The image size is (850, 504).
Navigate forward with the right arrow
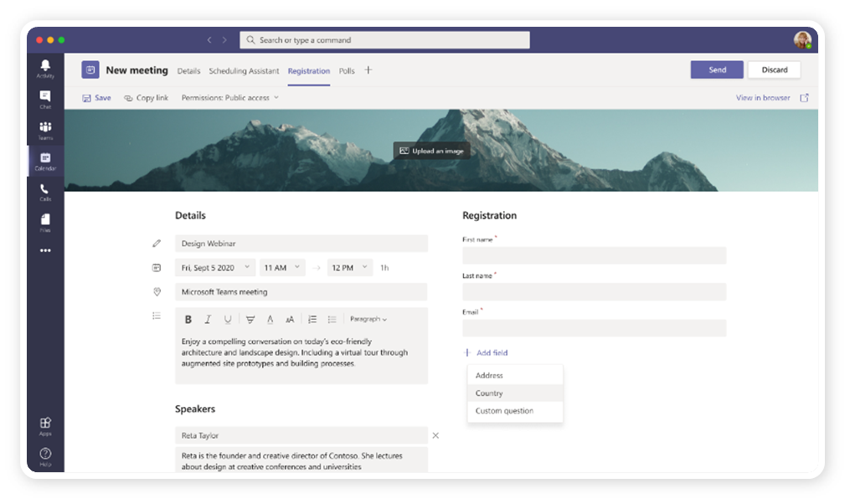pos(224,40)
